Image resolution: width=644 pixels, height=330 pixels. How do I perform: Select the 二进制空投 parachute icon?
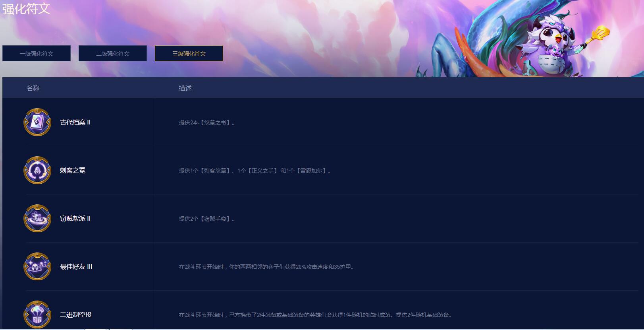[37, 314]
